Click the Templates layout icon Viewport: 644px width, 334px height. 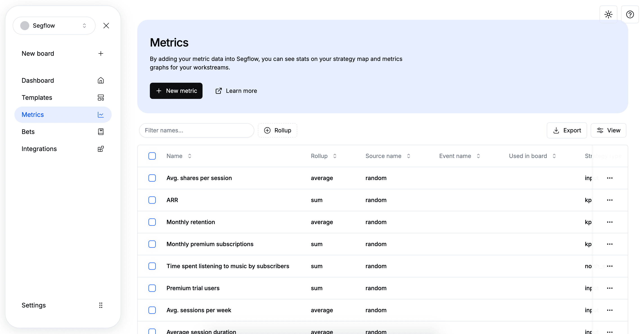pyautogui.click(x=101, y=98)
